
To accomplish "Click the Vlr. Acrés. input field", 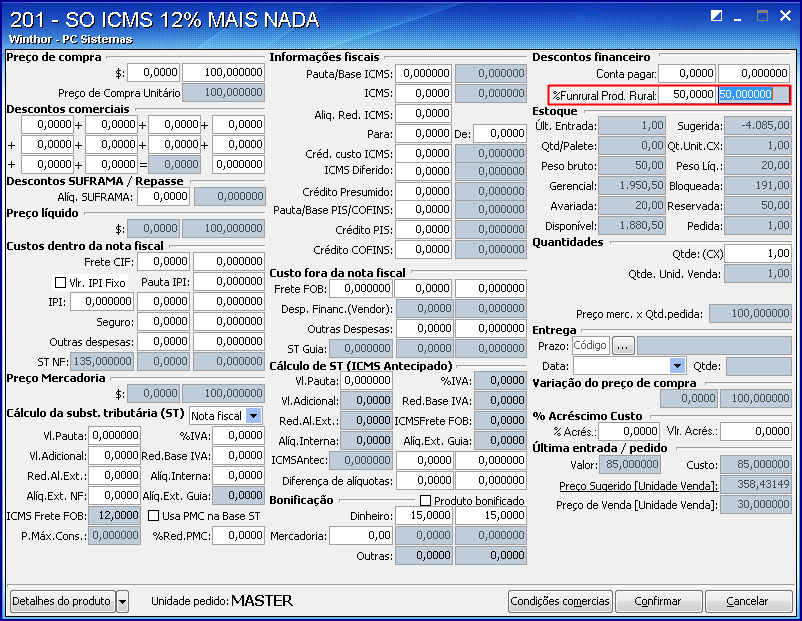I will [756, 432].
